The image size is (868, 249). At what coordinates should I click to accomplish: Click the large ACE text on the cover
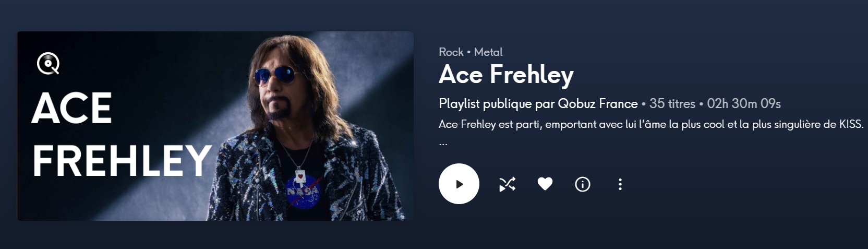point(71,109)
